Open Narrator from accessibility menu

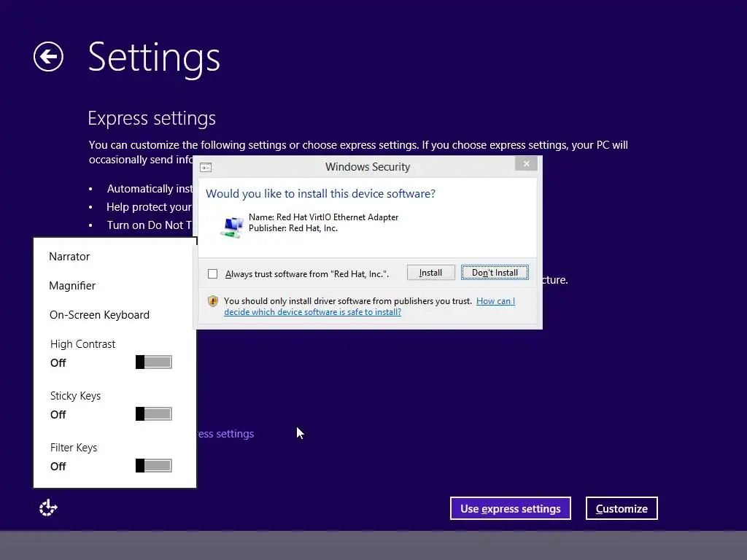69,257
